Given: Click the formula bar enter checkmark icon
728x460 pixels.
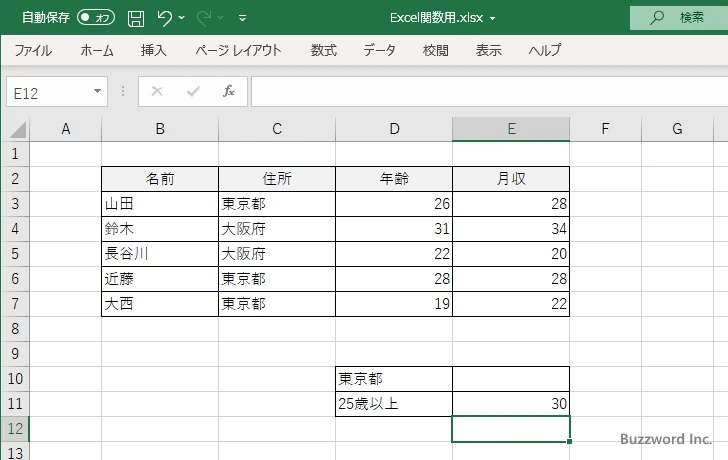Looking at the screenshot, I should [193, 91].
